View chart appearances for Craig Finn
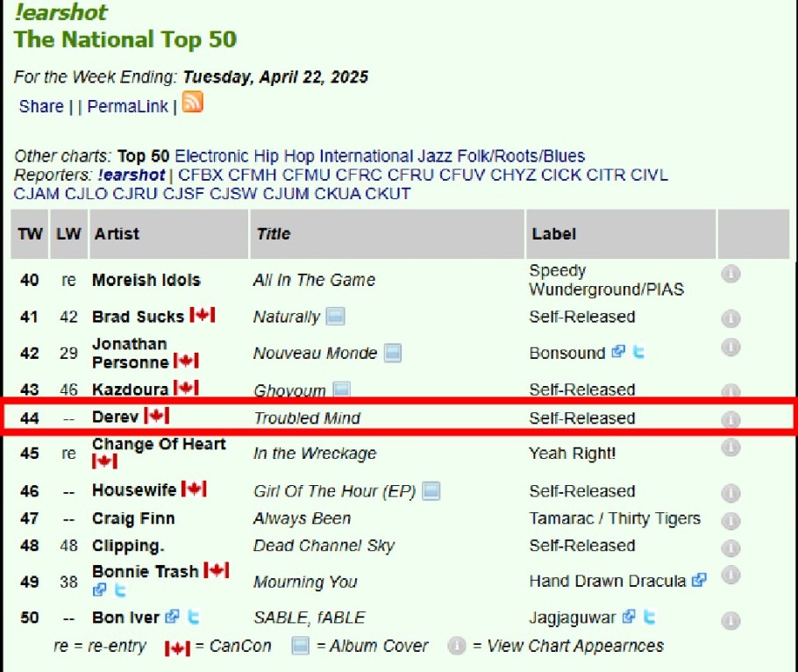This screenshot has width=798, height=672. 730,519
